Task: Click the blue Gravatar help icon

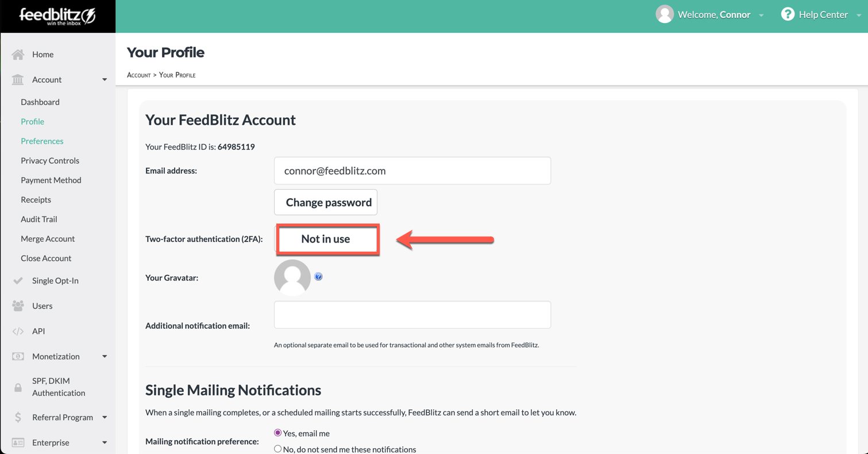Action: [x=318, y=277]
